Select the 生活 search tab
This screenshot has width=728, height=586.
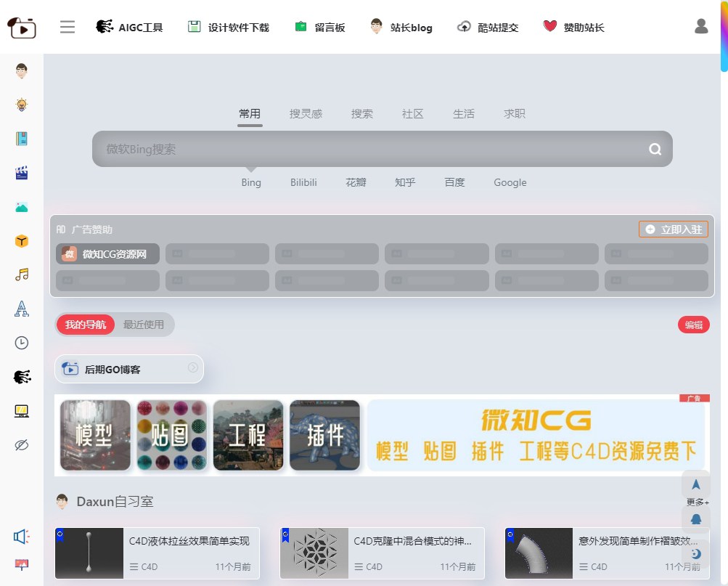click(464, 114)
